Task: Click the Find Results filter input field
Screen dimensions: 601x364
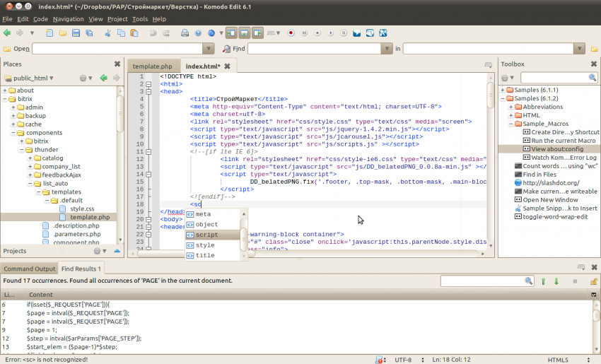Action: click(x=484, y=281)
